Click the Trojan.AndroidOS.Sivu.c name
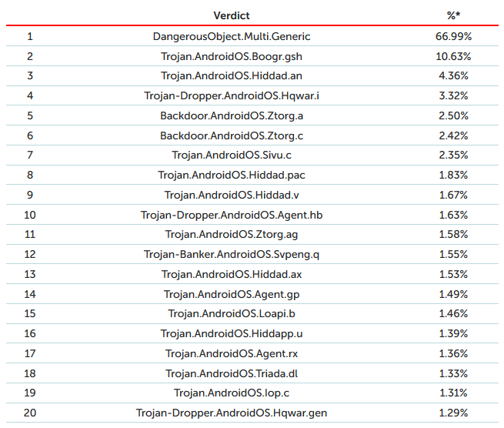The width and height of the screenshot is (504, 428). [231, 155]
